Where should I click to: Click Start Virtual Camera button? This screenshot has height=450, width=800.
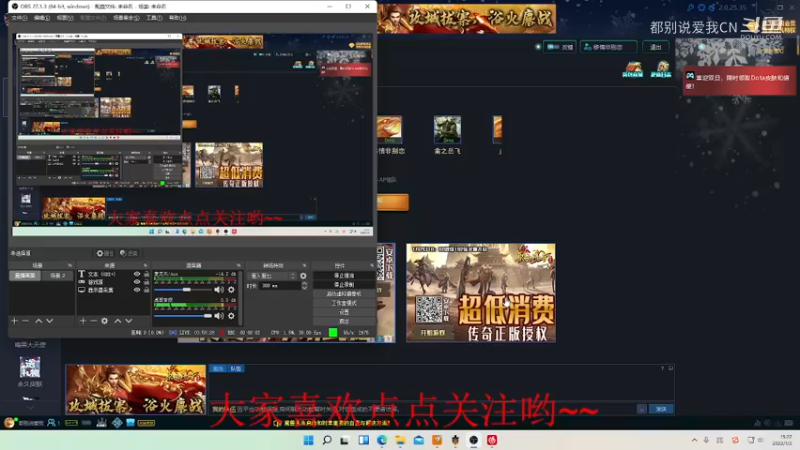344,294
